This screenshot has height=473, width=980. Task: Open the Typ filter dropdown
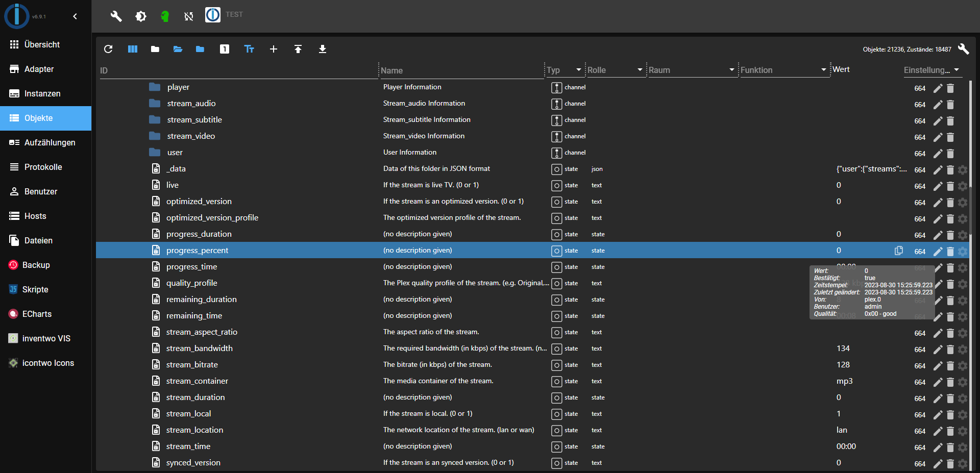pos(565,70)
